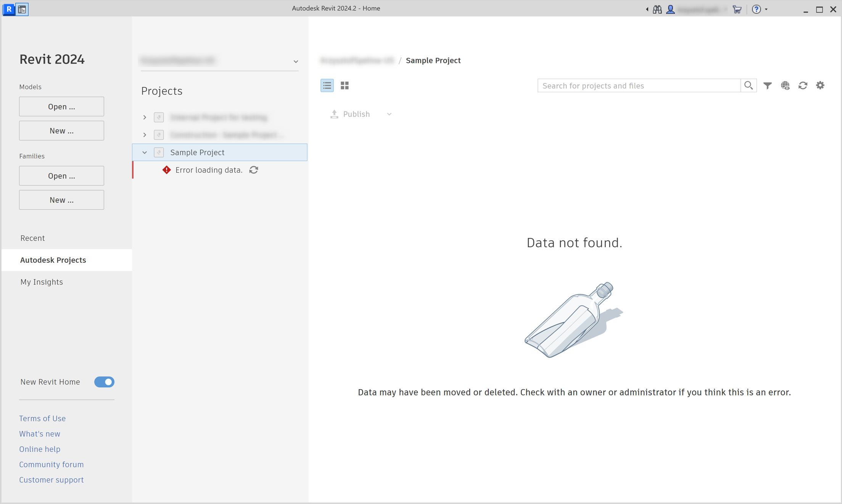Open the Publish dropdown arrow

click(x=389, y=114)
